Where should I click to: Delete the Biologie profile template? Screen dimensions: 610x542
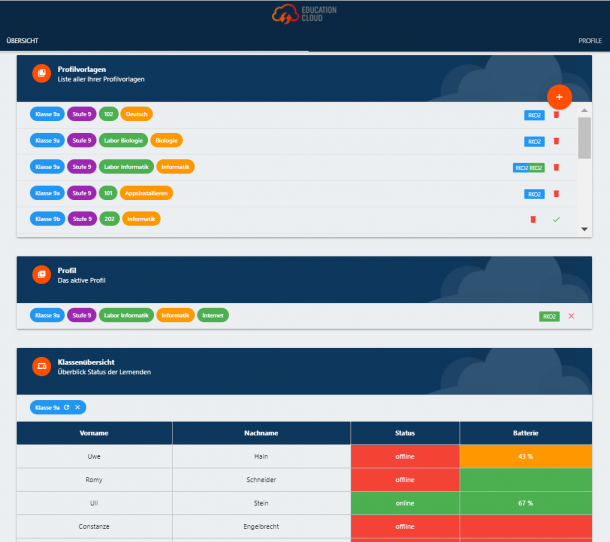coord(556,141)
